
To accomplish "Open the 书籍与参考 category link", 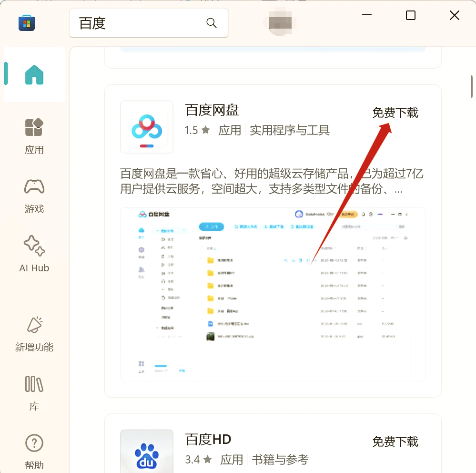I will point(280,459).
